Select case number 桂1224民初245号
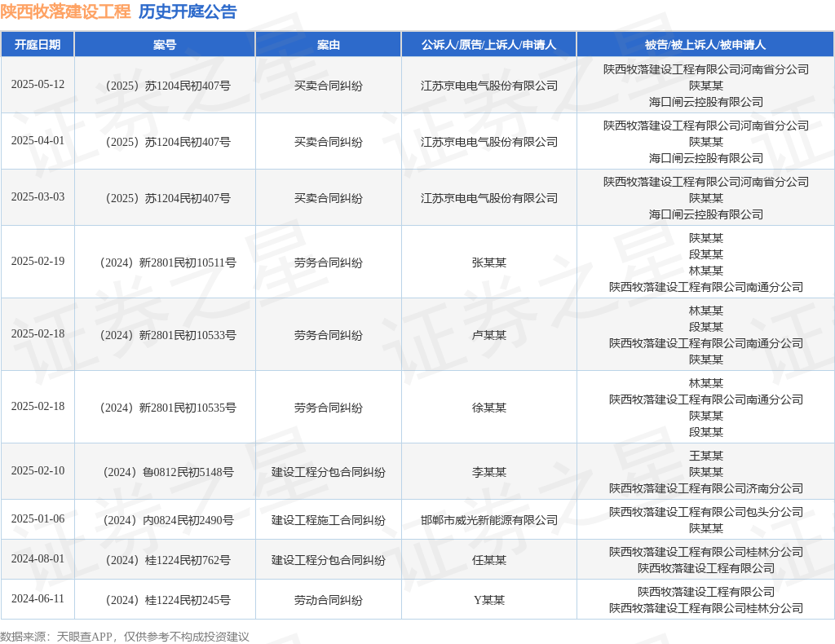Image resolution: width=835 pixels, height=644 pixels. [168, 600]
